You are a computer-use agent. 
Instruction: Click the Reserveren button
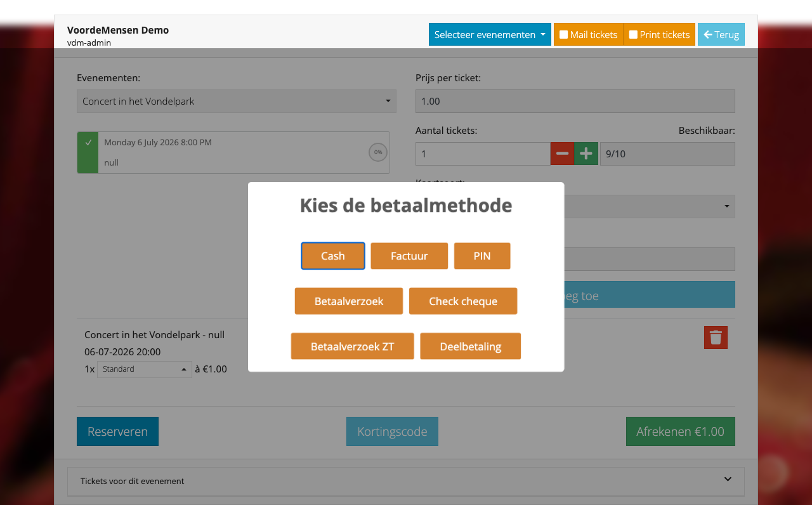tap(117, 431)
